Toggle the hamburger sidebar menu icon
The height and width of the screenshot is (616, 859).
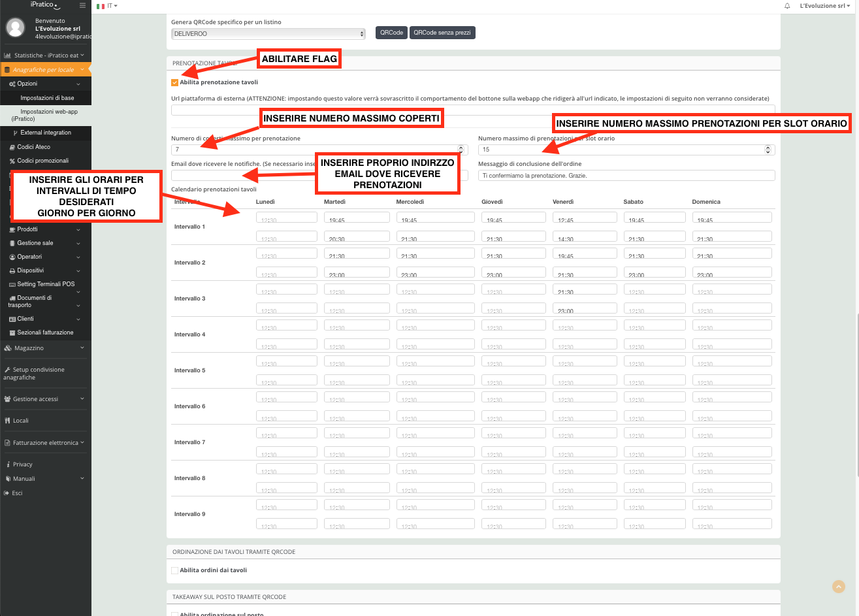pyautogui.click(x=82, y=5)
